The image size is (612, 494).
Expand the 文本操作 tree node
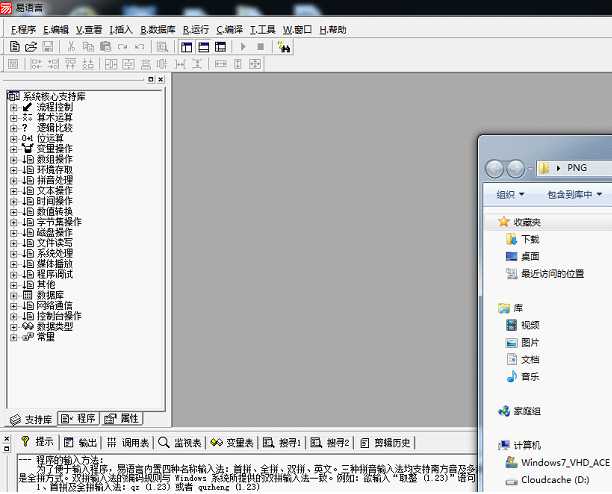pos(13,191)
